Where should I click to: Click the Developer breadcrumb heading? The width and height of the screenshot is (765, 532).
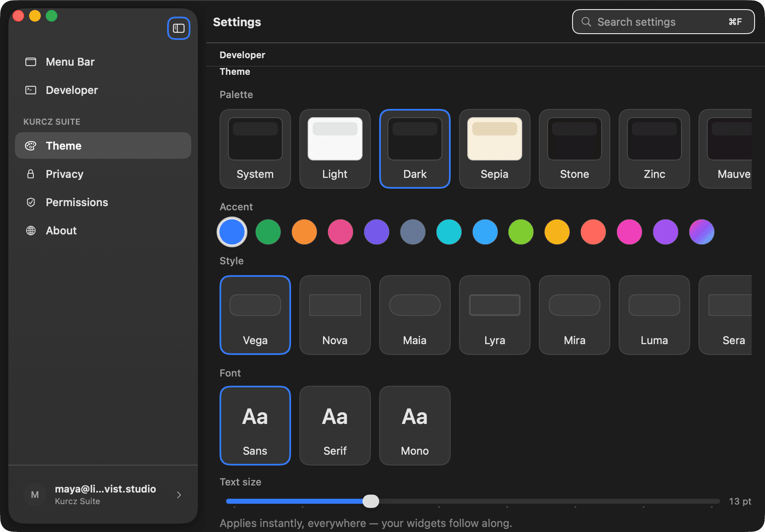pyautogui.click(x=242, y=55)
